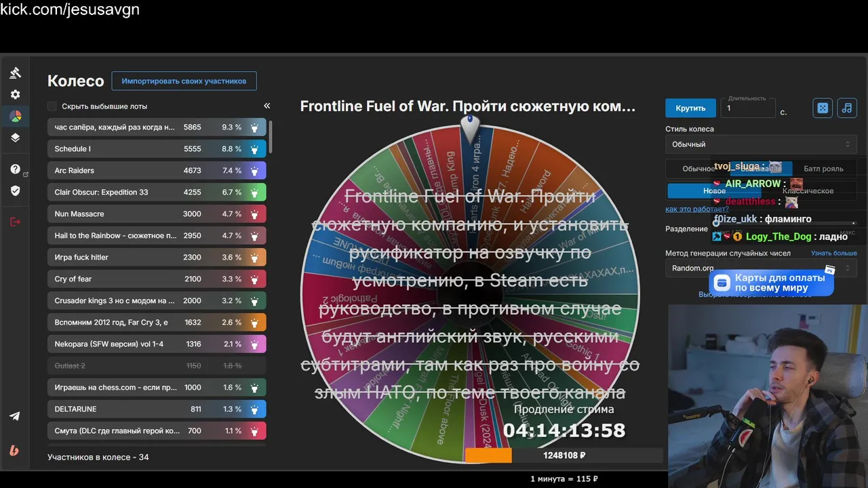Screen dimensions: 868x488
Task: Click the music note icon button
Action: click(847, 108)
